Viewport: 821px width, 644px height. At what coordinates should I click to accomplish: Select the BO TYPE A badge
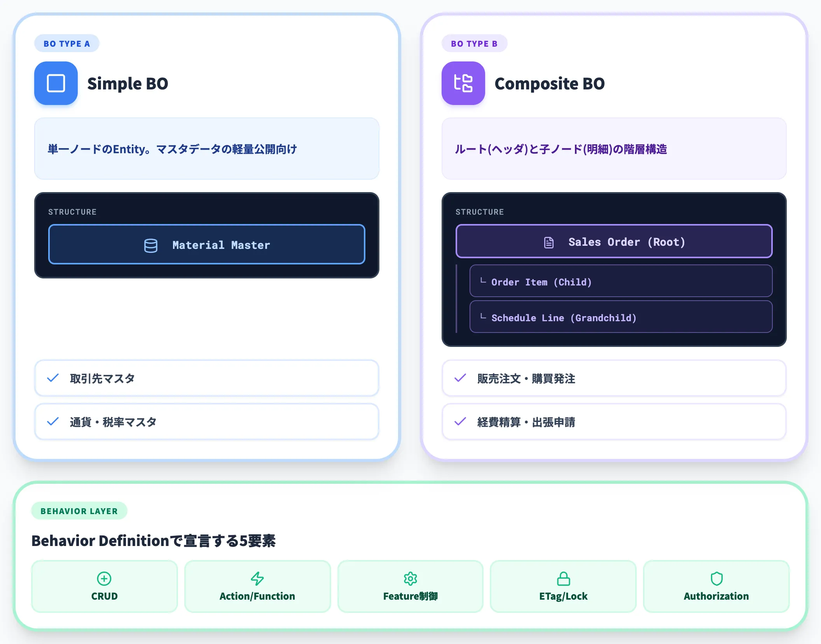tap(67, 44)
